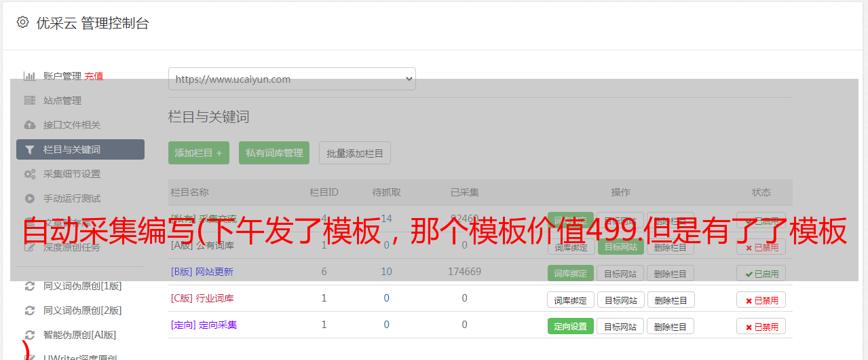Click 目标网站 in the 网站更新 row
Screen dimensions: 868x360
620,273
